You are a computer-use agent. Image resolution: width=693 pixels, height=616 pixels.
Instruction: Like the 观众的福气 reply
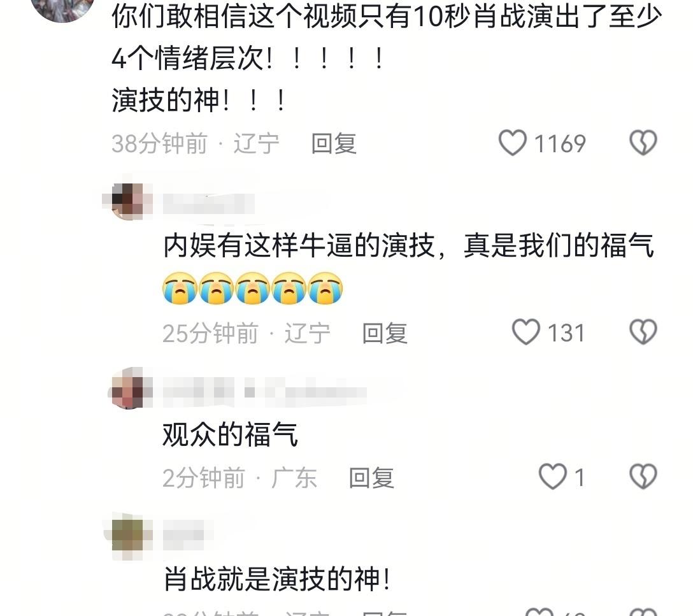point(552,476)
